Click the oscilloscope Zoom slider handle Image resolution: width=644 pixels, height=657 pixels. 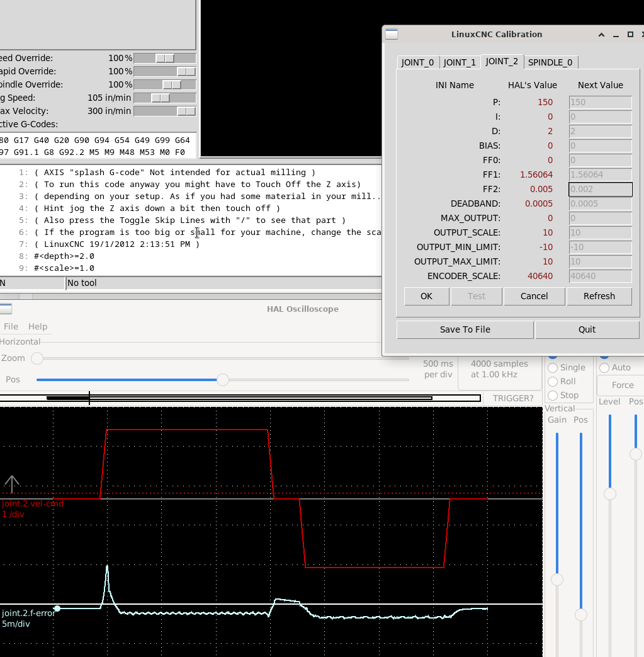pos(37,358)
